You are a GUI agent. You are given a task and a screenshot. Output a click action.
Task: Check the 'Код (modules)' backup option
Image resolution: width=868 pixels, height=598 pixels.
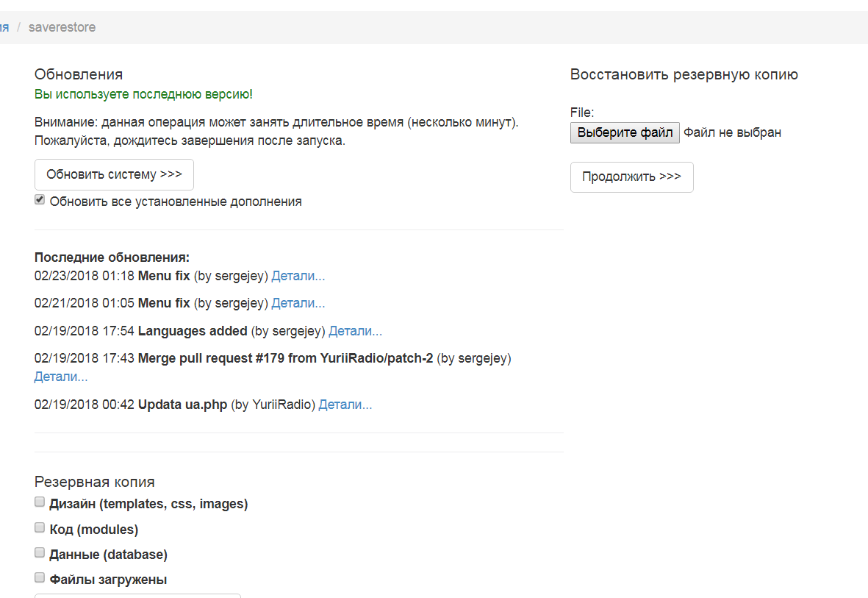click(x=40, y=528)
